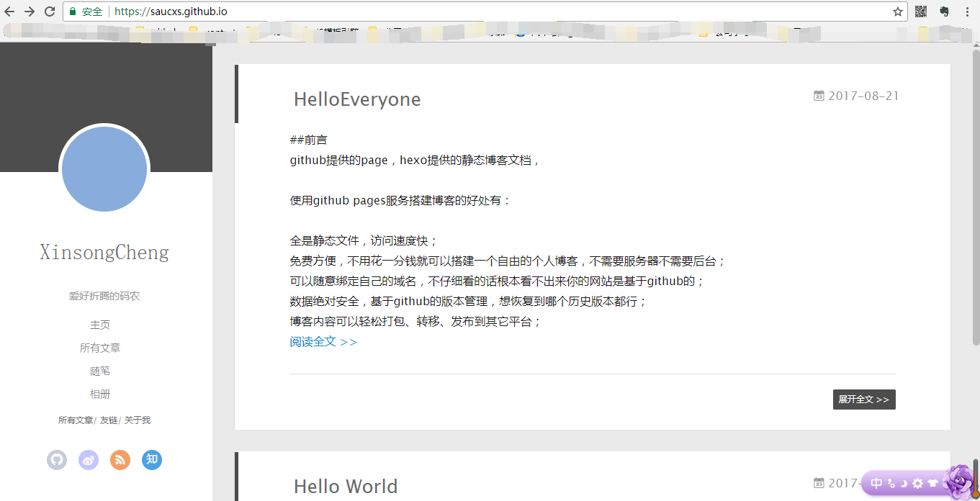Open the Evernote elephant extension

tap(944, 12)
